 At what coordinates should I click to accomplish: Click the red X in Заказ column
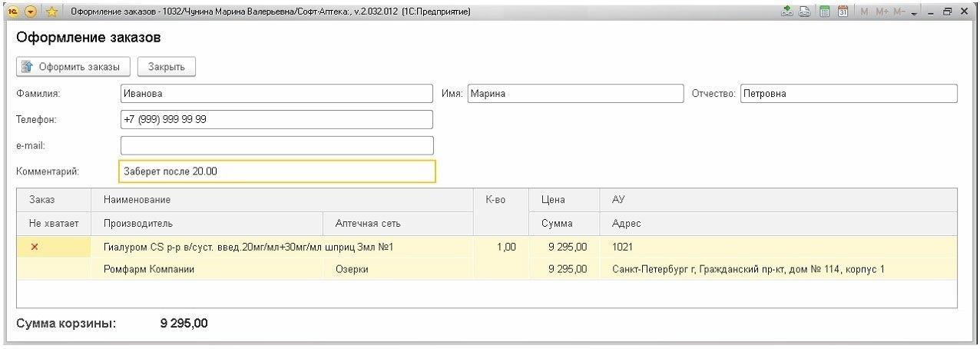[x=34, y=247]
